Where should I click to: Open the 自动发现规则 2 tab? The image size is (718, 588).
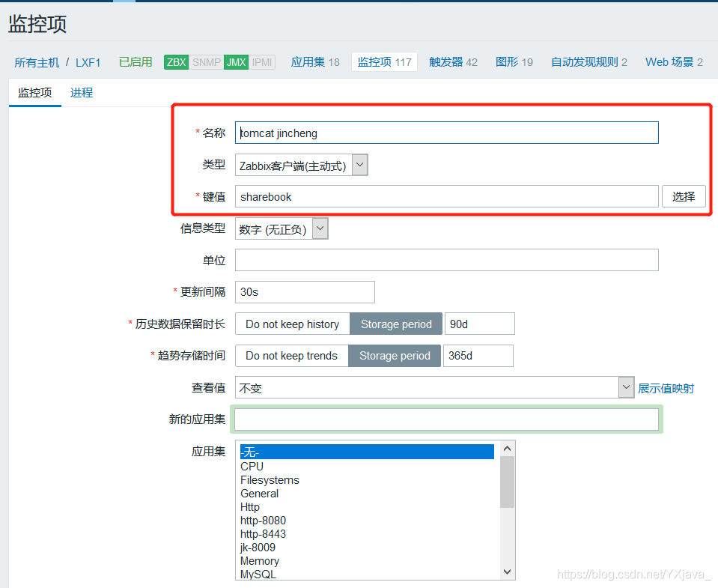(589, 62)
